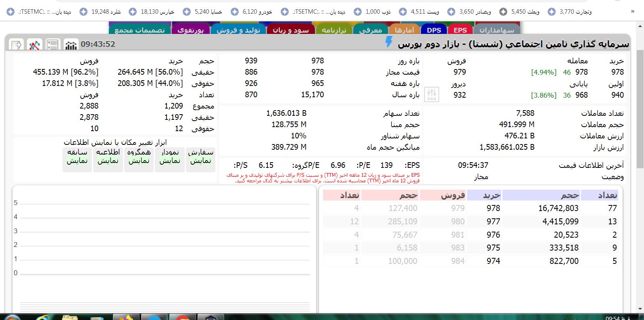Click the sliders settings icon near دیروز
This screenshot has height=320, width=644.
coord(431,95)
